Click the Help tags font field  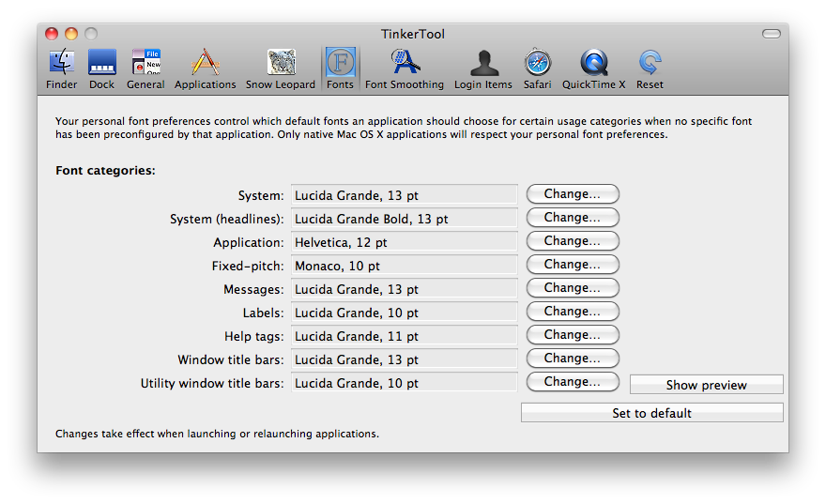pos(404,335)
